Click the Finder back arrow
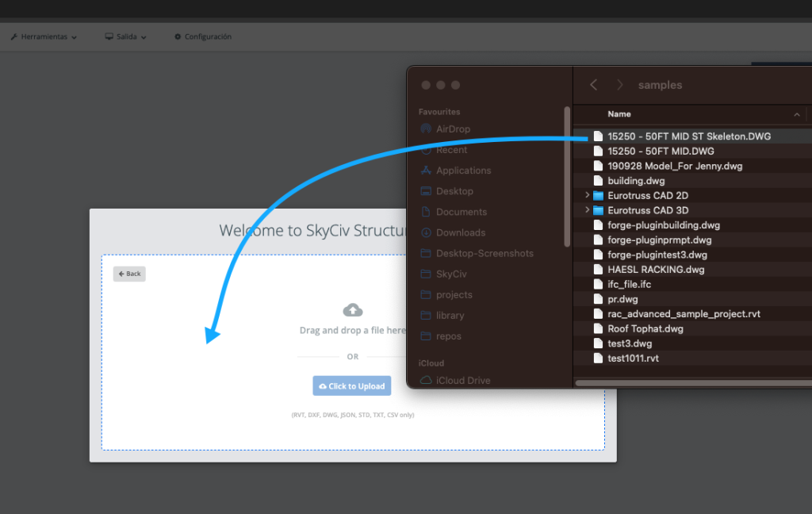The height and width of the screenshot is (514, 812). [x=594, y=85]
